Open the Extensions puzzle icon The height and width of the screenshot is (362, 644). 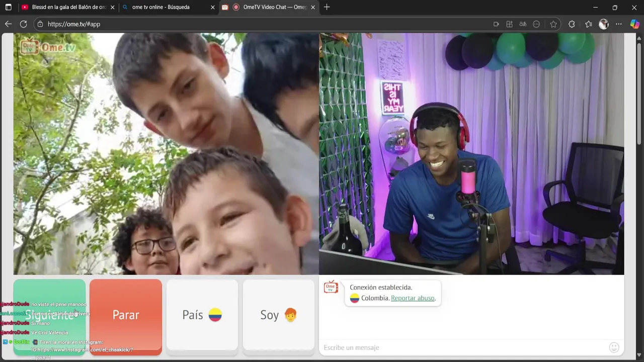[572, 24]
